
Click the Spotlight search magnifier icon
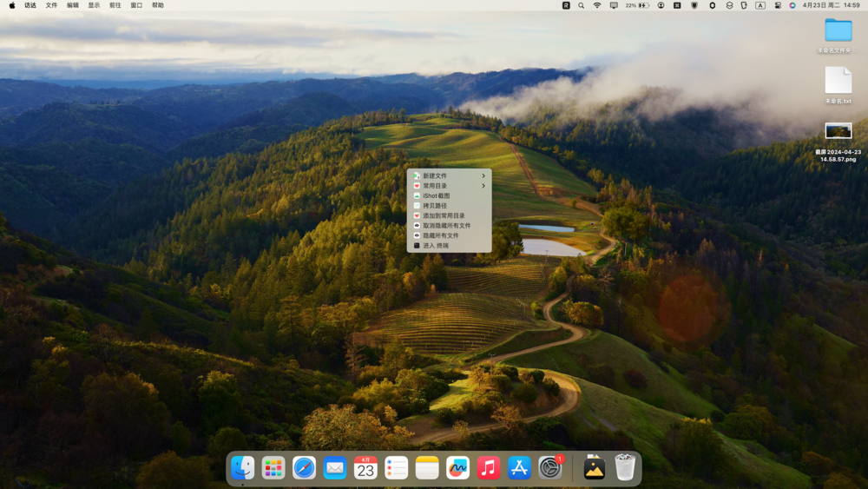(581, 5)
